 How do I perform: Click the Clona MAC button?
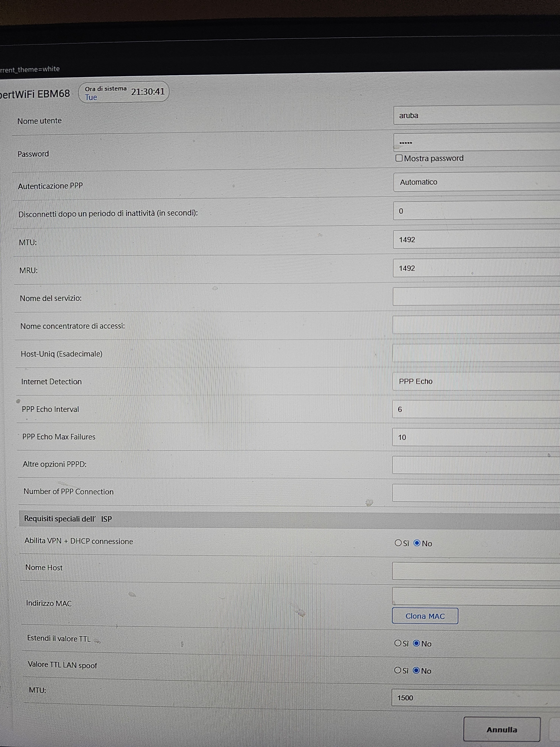pos(425,616)
